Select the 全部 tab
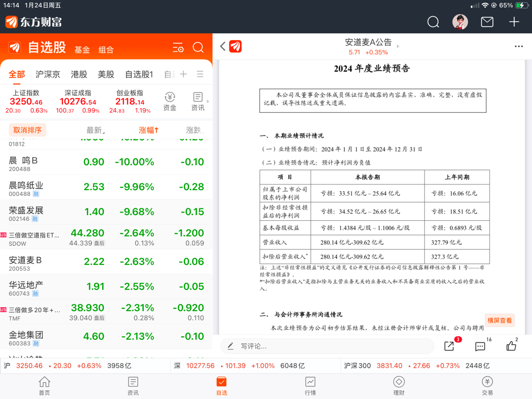The width and height of the screenshot is (532, 399). (17, 74)
